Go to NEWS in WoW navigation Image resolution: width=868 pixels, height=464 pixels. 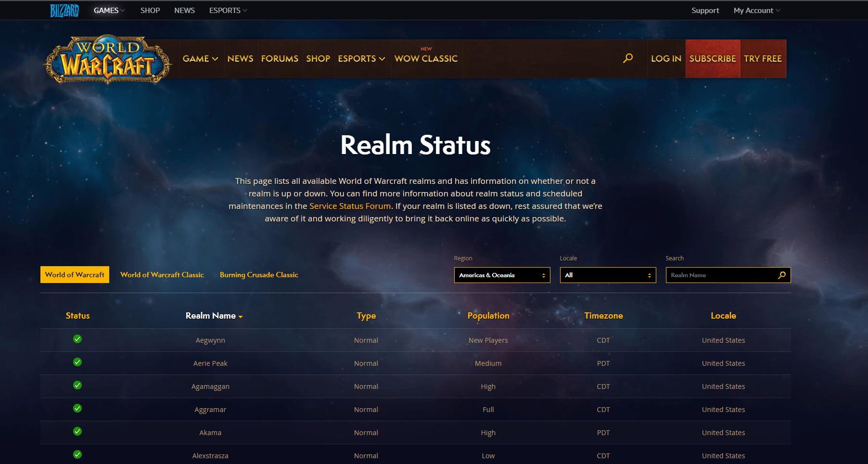click(240, 59)
